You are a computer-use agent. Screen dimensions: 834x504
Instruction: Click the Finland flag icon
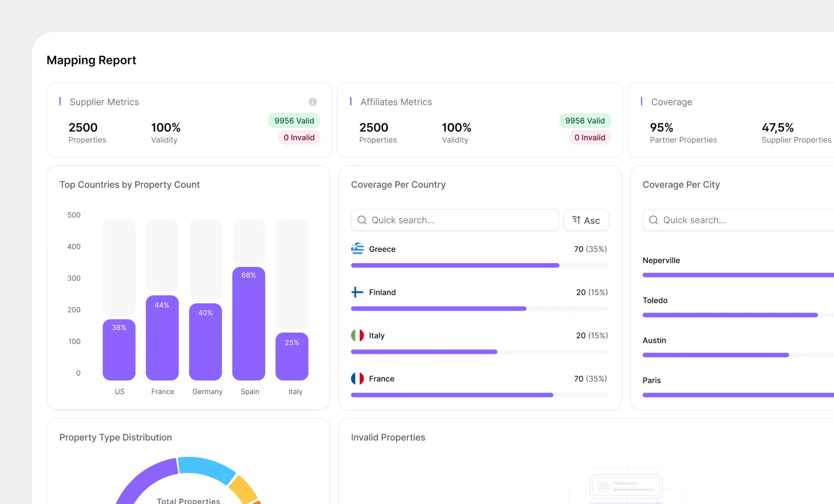coord(357,292)
